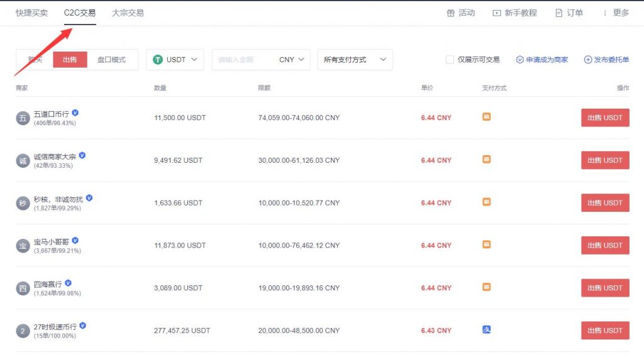Click the 申请成为商家 shield icon
The image size is (644, 357).
point(519,60)
